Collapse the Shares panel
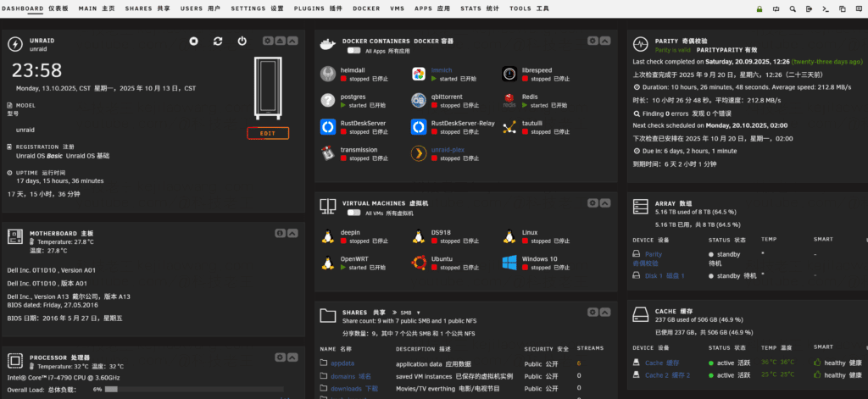Screen dimensions: 868x399 click(x=605, y=313)
